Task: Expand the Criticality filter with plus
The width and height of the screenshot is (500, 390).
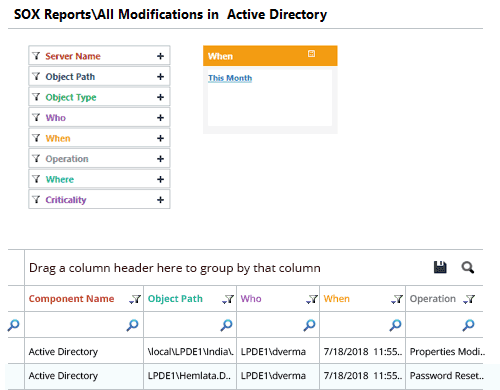Action: (160, 200)
